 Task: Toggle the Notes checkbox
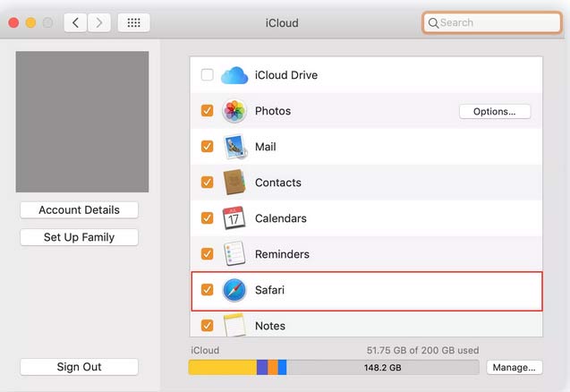click(208, 326)
